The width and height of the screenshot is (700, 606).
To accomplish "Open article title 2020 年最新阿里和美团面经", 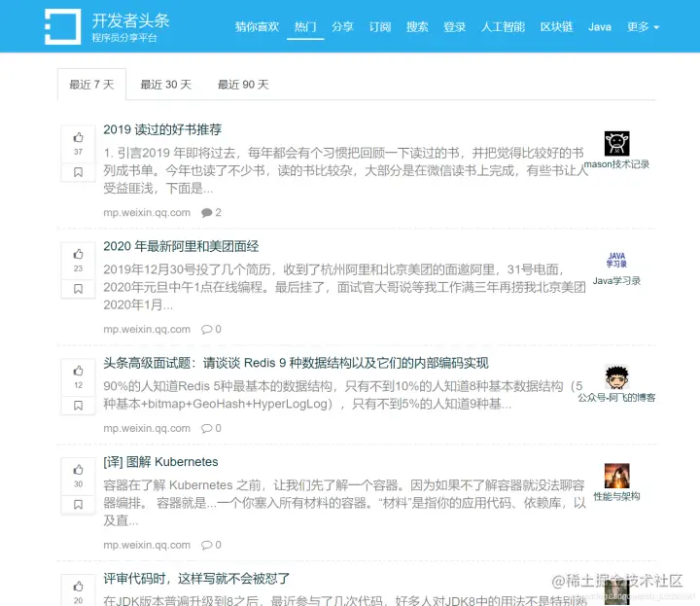I will pyautogui.click(x=181, y=246).
